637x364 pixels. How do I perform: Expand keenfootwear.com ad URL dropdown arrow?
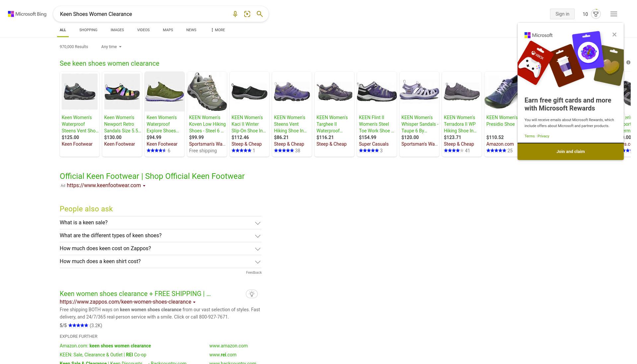[144, 186]
